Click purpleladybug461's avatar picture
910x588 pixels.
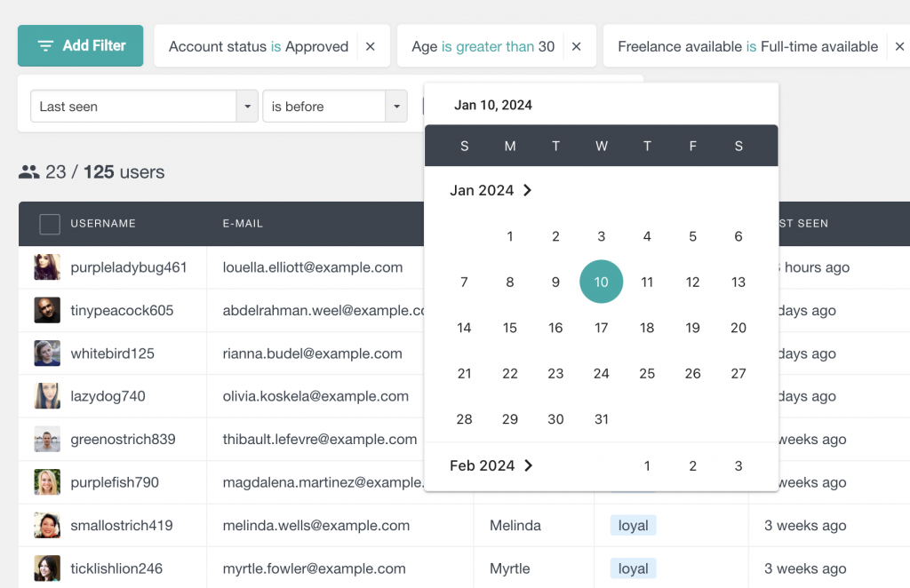coord(46,267)
